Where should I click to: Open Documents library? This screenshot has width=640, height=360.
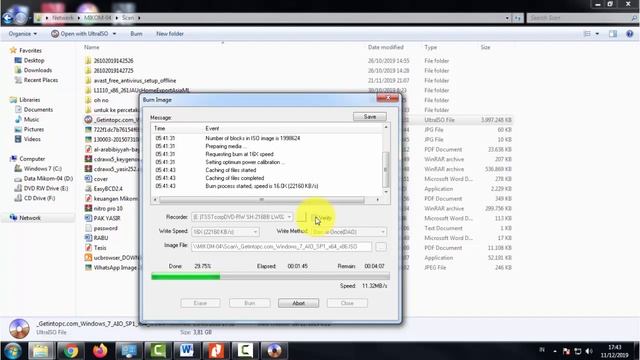coord(34,110)
